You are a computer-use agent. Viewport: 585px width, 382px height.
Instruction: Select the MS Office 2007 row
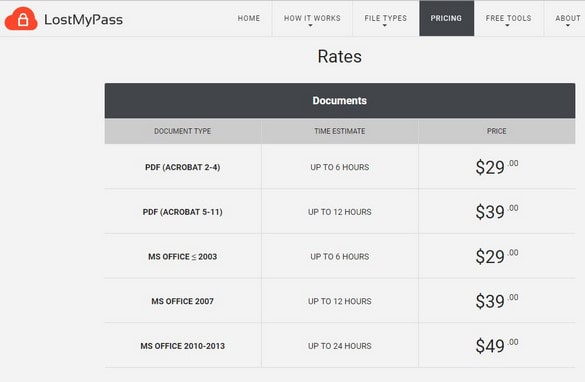(340, 301)
